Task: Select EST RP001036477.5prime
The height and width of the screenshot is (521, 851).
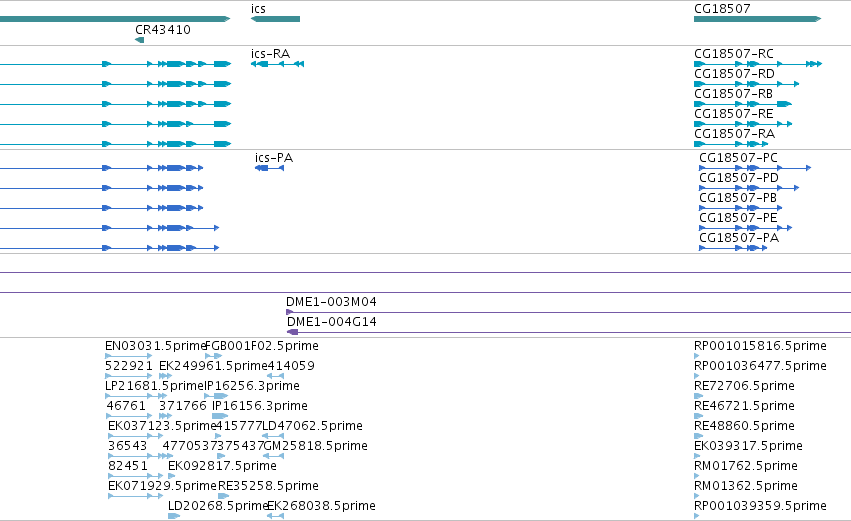Action: click(697, 376)
